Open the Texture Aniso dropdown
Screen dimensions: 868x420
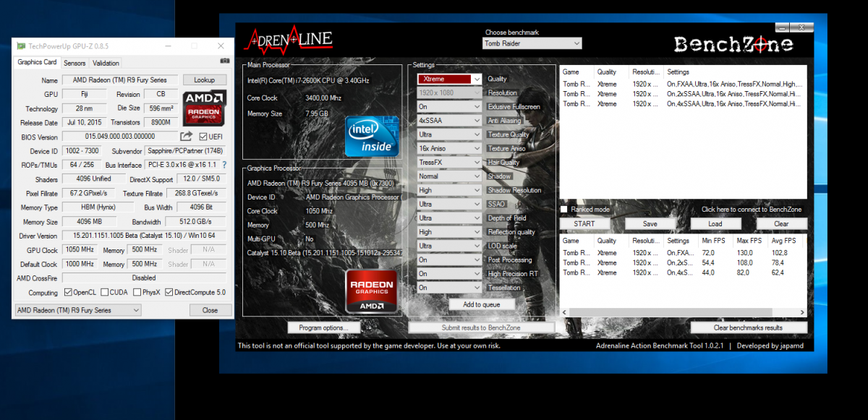pos(449,149)
